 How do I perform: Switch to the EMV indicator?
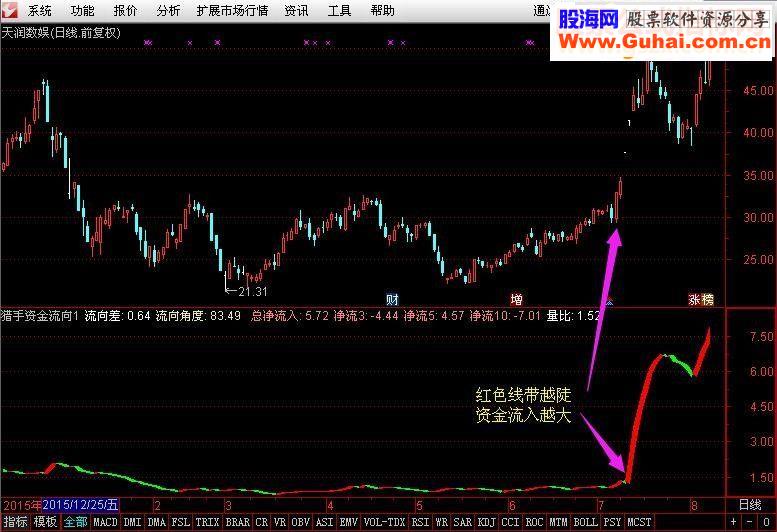tap(349, 522)
